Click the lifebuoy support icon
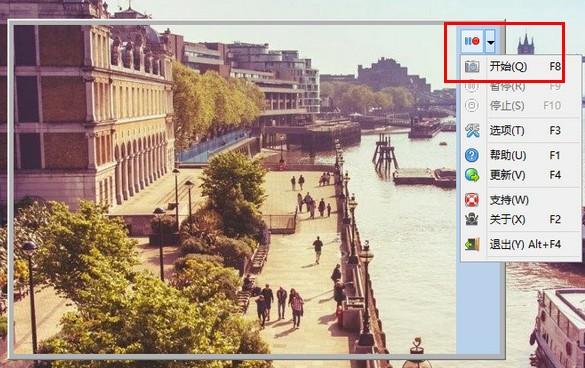 point(472,200)
